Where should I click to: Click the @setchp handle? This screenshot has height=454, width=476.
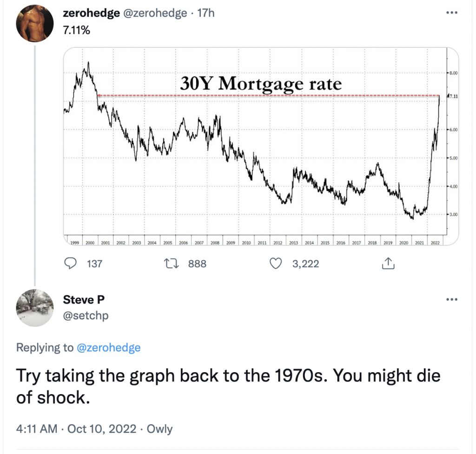[x=86, y=316]
